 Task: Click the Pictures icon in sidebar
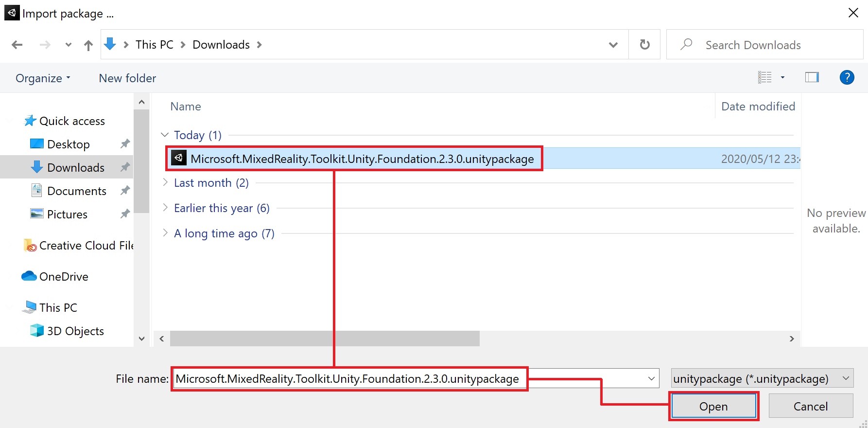click(37, 214)
